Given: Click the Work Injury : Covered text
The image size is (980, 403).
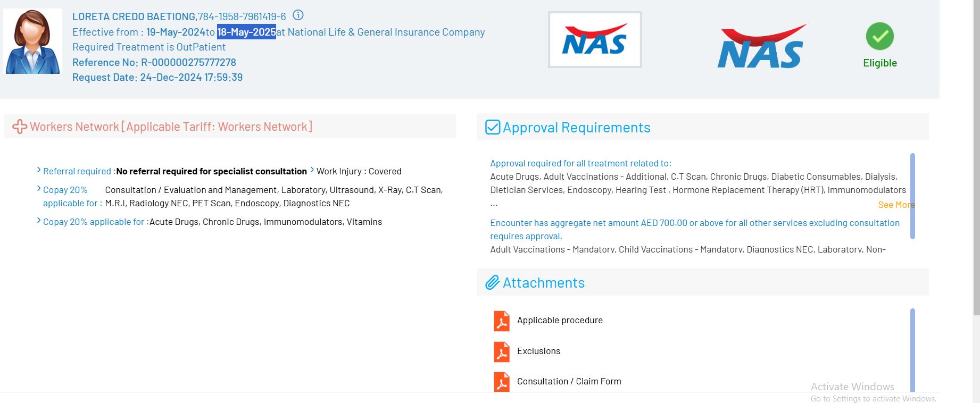Looking at the screenshot, I should click(x=359, y=171).
